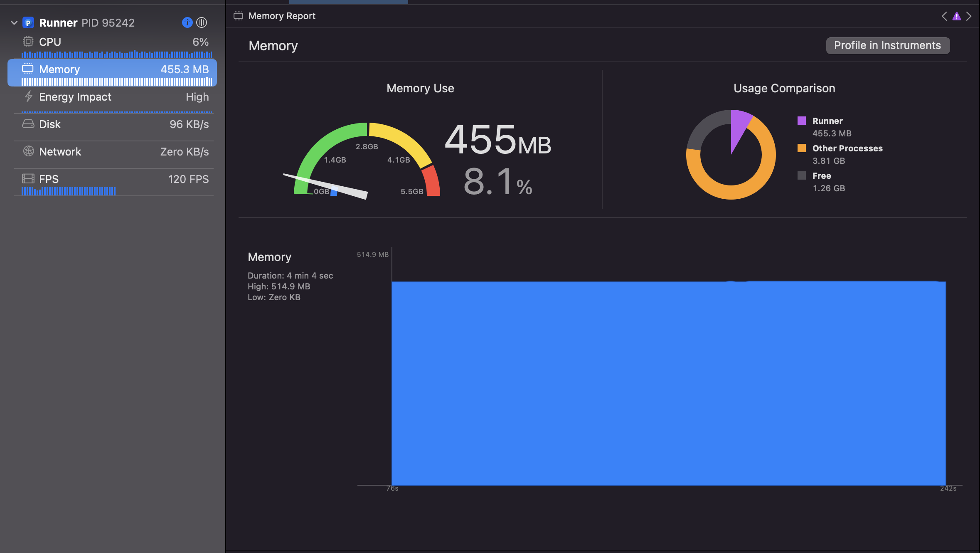Click the Disk drive icon
The image size is (980, 553).
[x=28, y=124]
